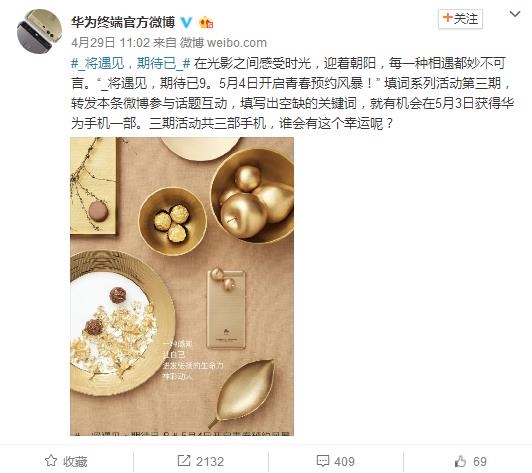The width and height of the screenshot is (532, 473).
Task: Open the 华为终端官方微博 account name
Action: pyautogui.click(x=123, y=22)
